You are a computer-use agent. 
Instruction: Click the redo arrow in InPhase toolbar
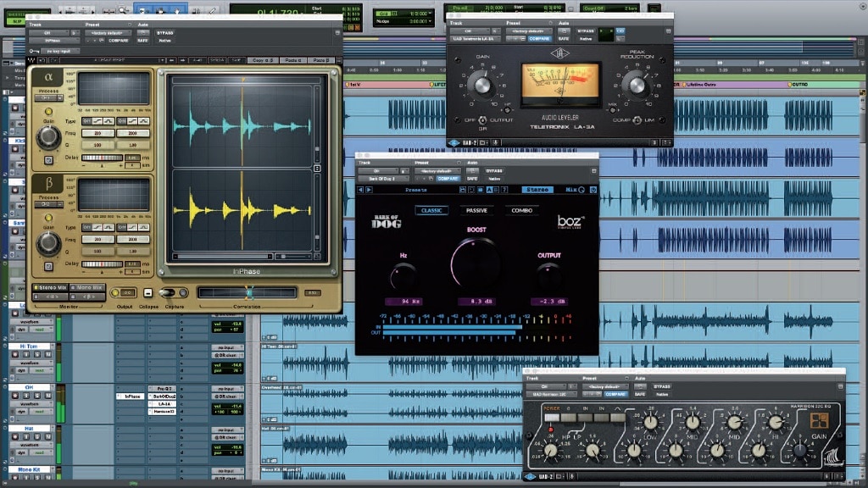coord(53,60)
